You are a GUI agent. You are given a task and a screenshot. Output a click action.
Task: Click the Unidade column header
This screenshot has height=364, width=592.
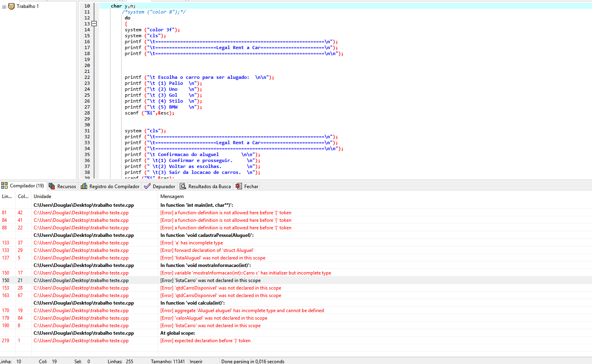click(x=95, y=196)
